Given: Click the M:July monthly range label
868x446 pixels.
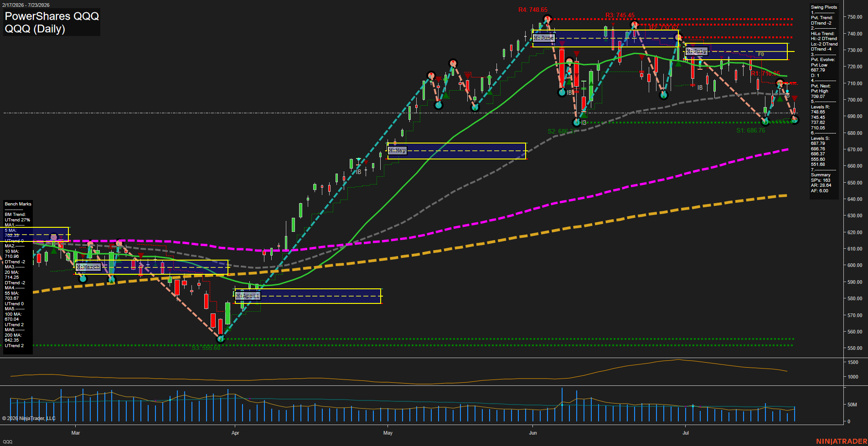Looking at the screenshot, I should 696,51.
